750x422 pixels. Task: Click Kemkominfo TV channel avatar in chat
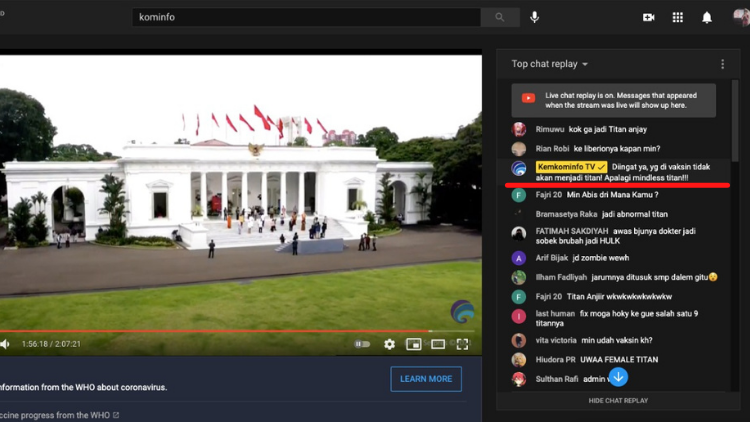(x=519, y=168)
